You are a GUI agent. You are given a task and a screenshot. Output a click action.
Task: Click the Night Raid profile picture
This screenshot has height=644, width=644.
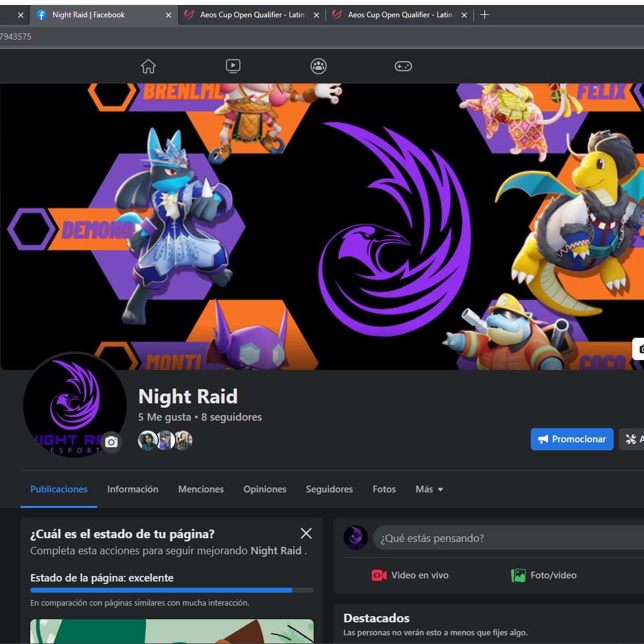click(74, 405)
